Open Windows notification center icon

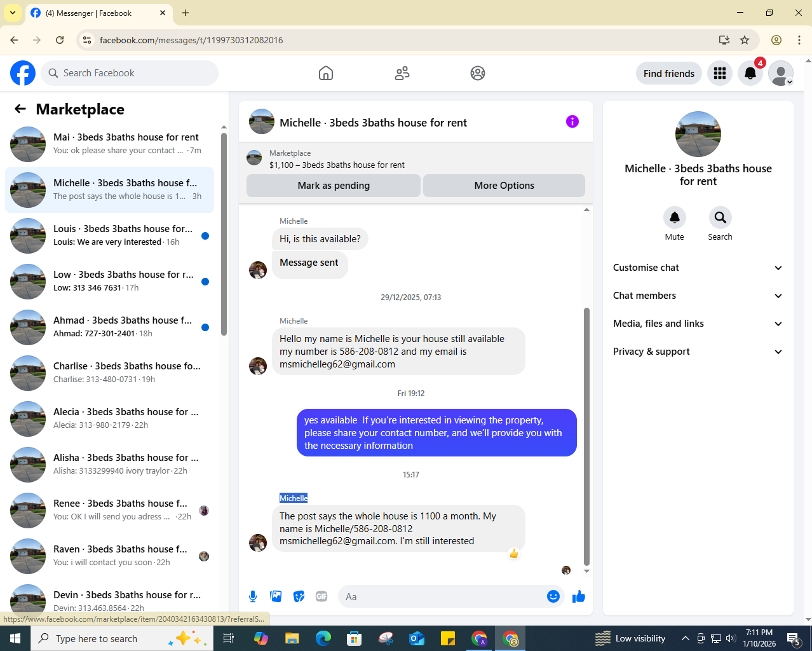click(x=794, y=638)
